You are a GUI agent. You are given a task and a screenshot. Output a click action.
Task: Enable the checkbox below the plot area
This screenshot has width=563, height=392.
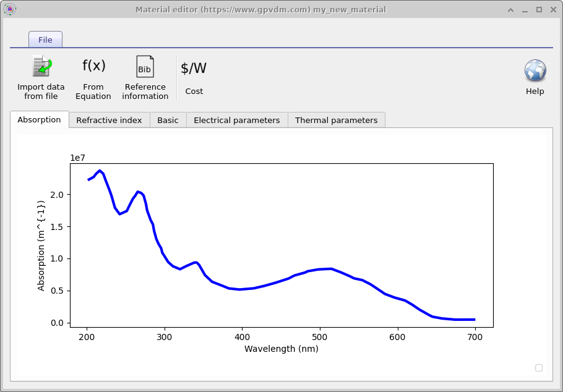pyautogui.click(x=539, y=367)
